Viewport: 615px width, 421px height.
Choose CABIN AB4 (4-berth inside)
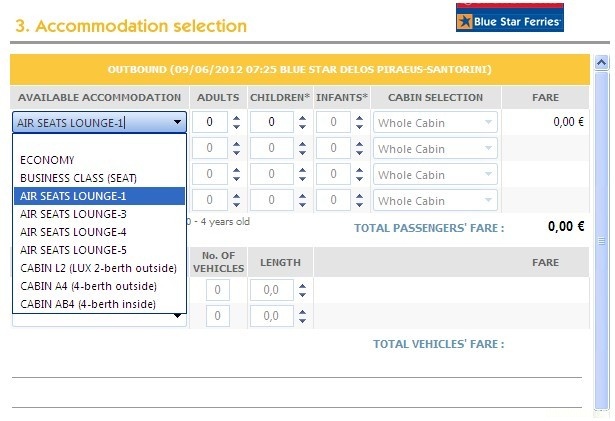(87, 304)
